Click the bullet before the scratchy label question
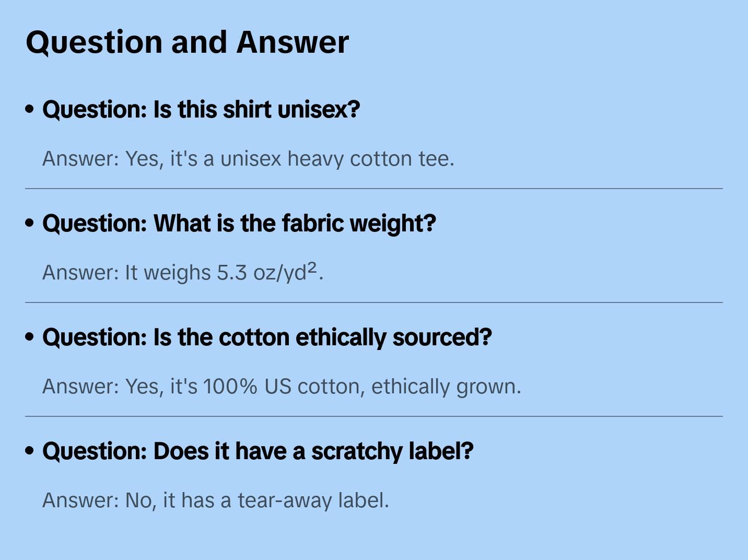This screenshot has width=748, height=560. coord(30,451)
